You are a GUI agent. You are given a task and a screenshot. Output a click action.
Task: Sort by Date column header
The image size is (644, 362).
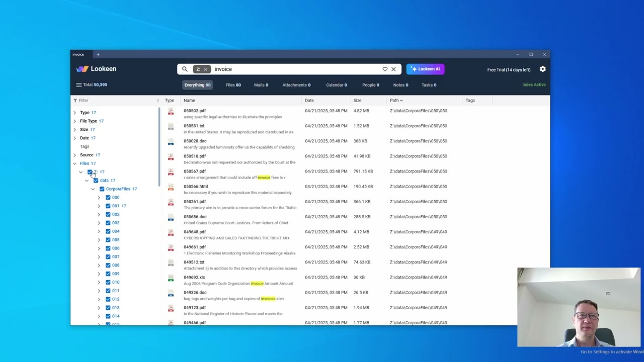coord(309,101)
